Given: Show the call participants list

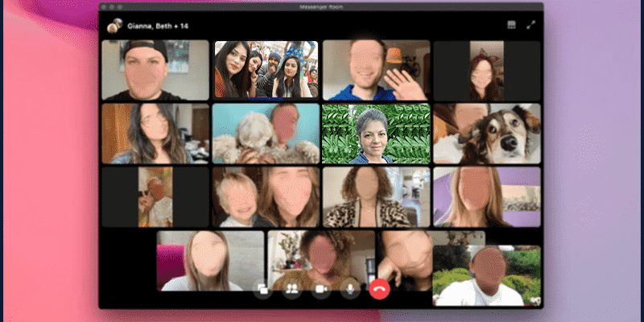Looking at the screenshot, I should coord(292,290).
